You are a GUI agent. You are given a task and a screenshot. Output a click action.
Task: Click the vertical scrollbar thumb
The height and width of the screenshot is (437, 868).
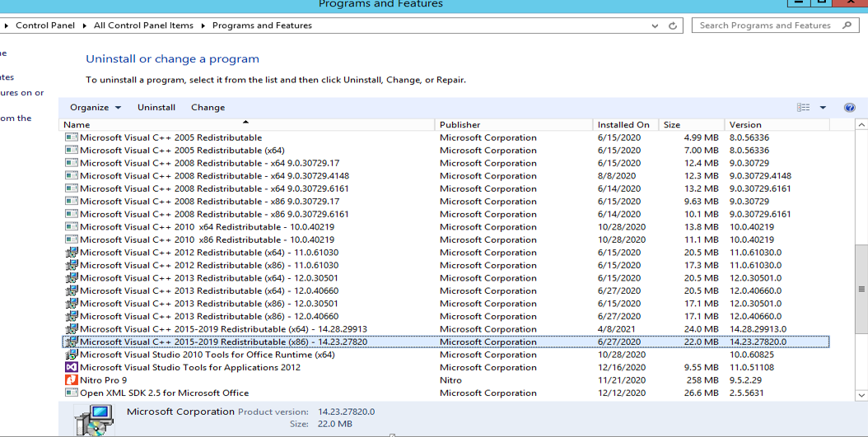[x=861, y=289]
